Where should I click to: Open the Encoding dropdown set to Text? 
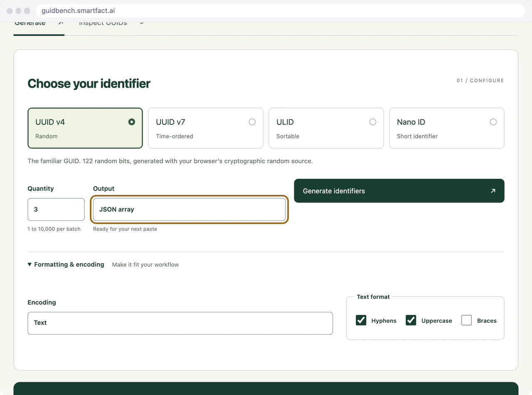point(180,323)
